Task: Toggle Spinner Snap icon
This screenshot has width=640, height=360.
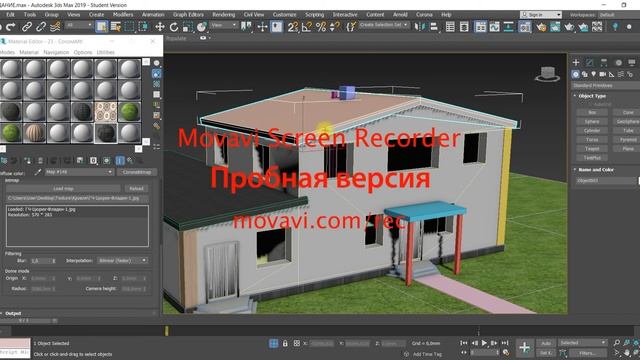Action: point(335,27)
